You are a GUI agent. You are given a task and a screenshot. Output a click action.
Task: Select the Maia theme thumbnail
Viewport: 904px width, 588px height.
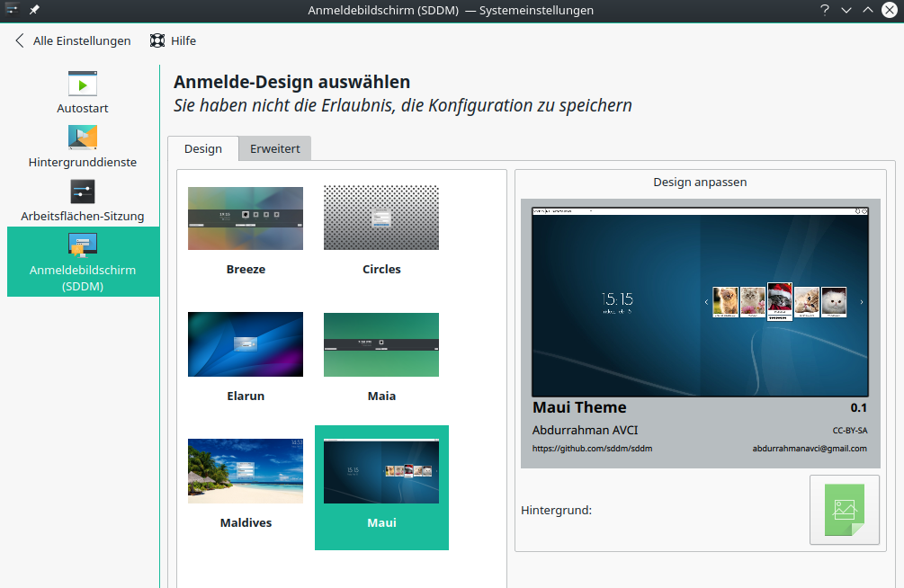click(381, 344)
